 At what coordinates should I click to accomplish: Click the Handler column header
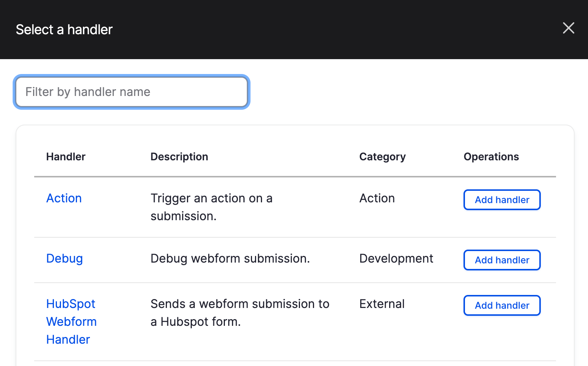66,157
